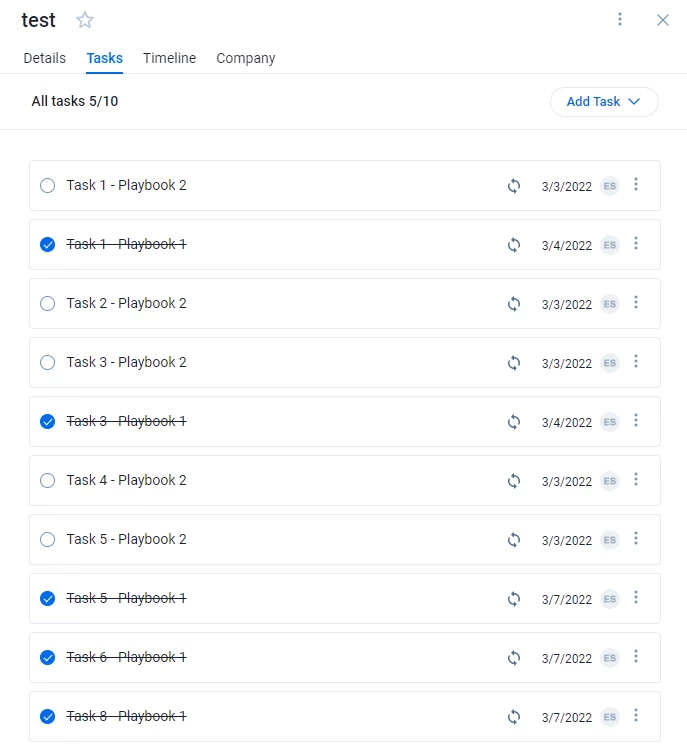This screenshot has width=687, height=750.
Task: Click ES avatar on Task 8 - Playbook 1
Action: (609, 717)
